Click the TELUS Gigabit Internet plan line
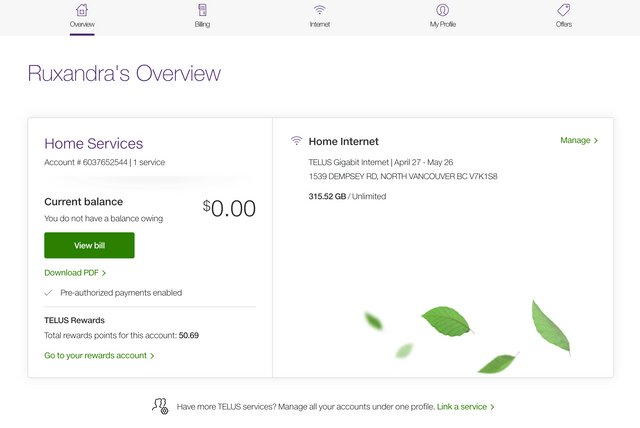 [381, 162]
